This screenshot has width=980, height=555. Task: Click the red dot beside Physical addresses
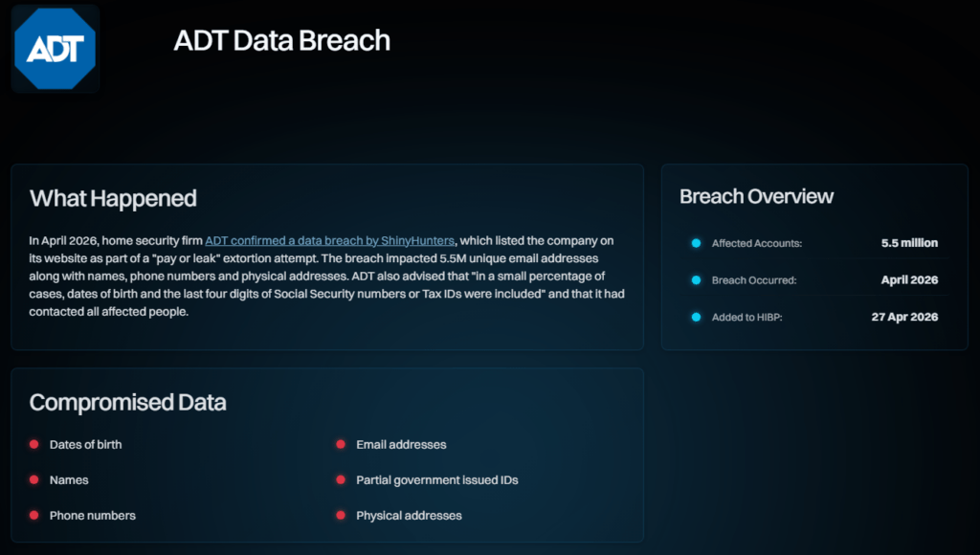(x=341, y=516)
